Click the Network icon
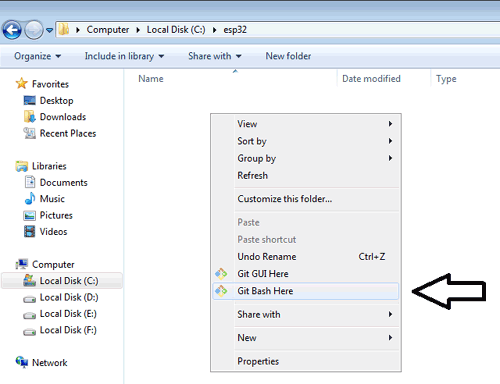 [x=22, y=362]
